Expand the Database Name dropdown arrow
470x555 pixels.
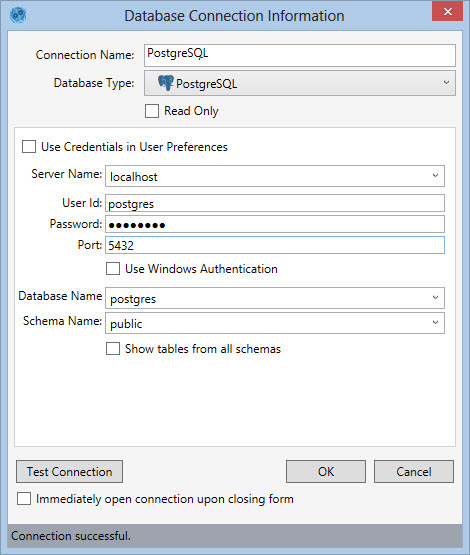point(435,298)
